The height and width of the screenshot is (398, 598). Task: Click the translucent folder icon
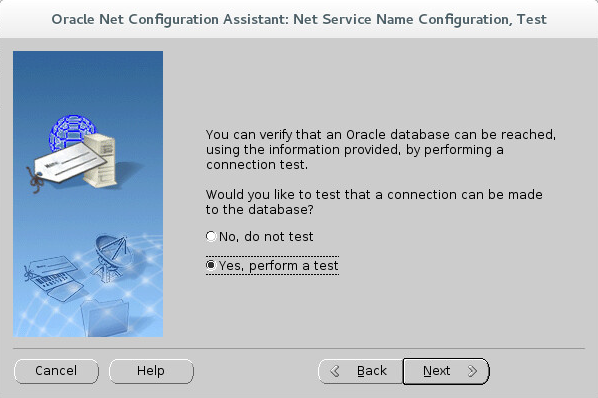tap(105, 318)
